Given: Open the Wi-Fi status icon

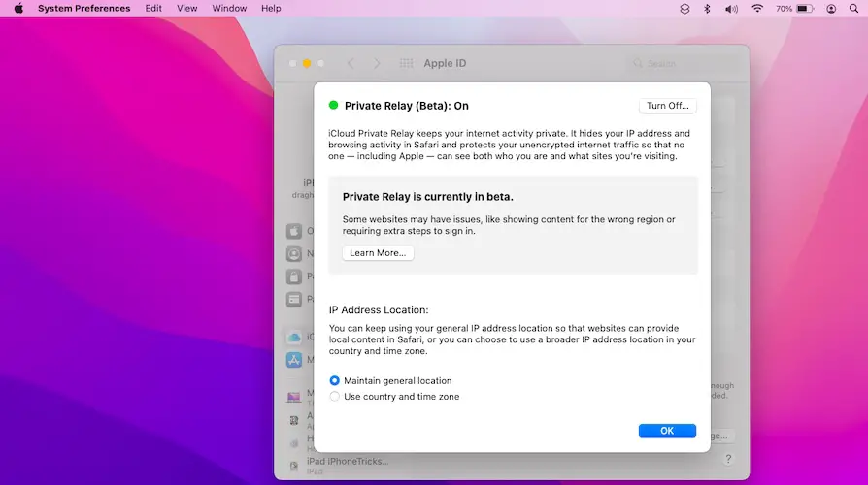Looking at the screenshot, I should pos(757,9).
